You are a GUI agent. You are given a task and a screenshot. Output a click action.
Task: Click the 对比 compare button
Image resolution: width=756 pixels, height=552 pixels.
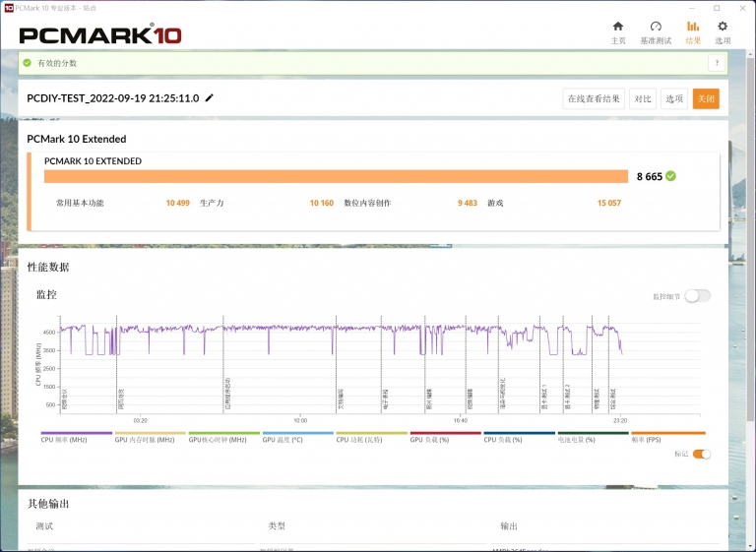pyautogui.click(x=642, y=98)
